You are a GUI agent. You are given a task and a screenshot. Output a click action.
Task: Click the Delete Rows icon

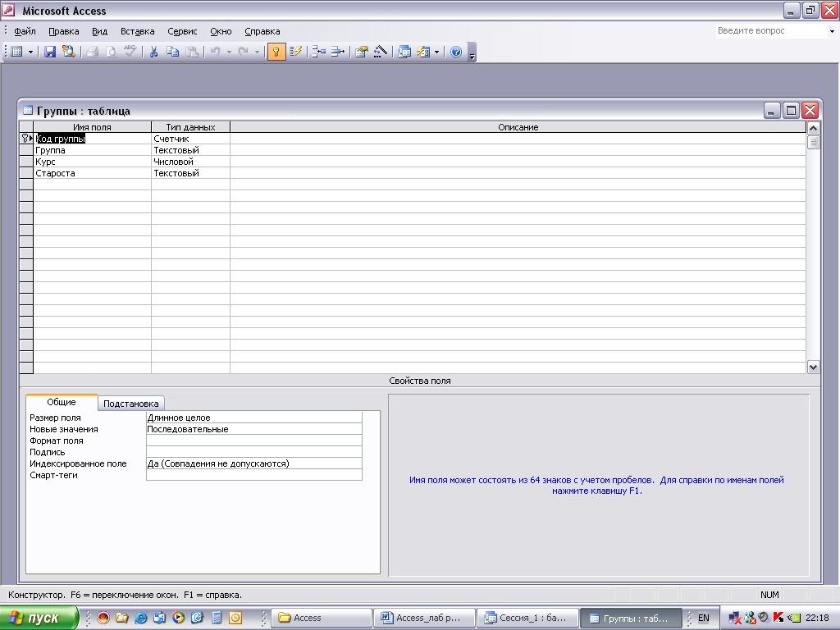click(x=337, y=52)
